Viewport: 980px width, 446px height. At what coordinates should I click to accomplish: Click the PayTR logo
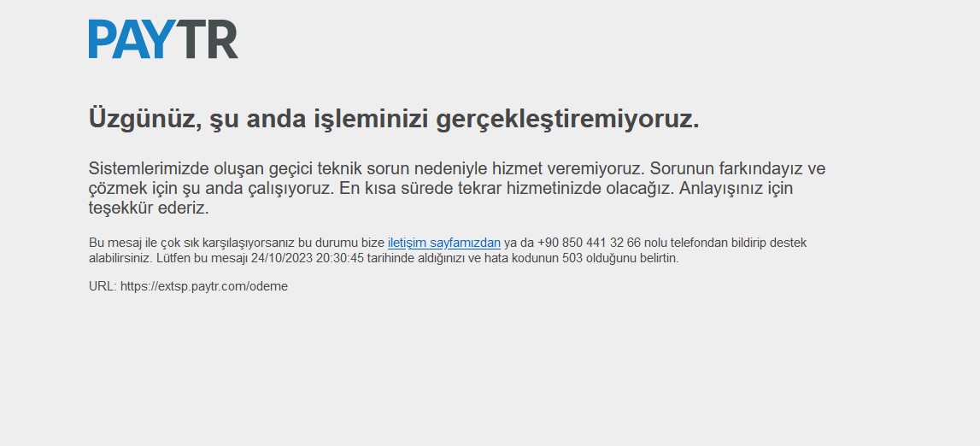click(163, 38)
